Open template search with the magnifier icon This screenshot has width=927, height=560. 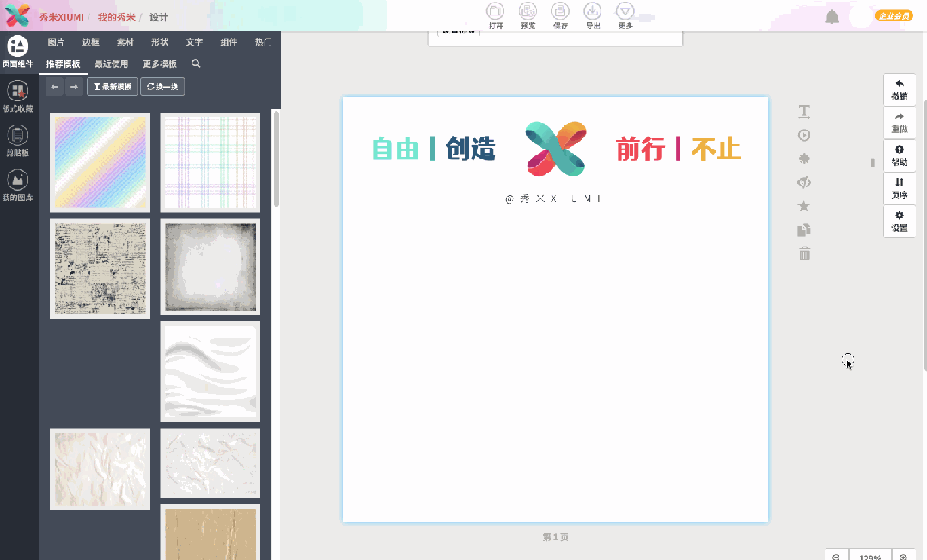196,64
